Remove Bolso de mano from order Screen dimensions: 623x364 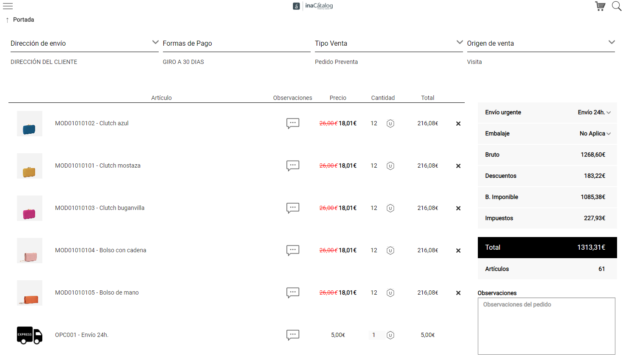tap(458, 293)
